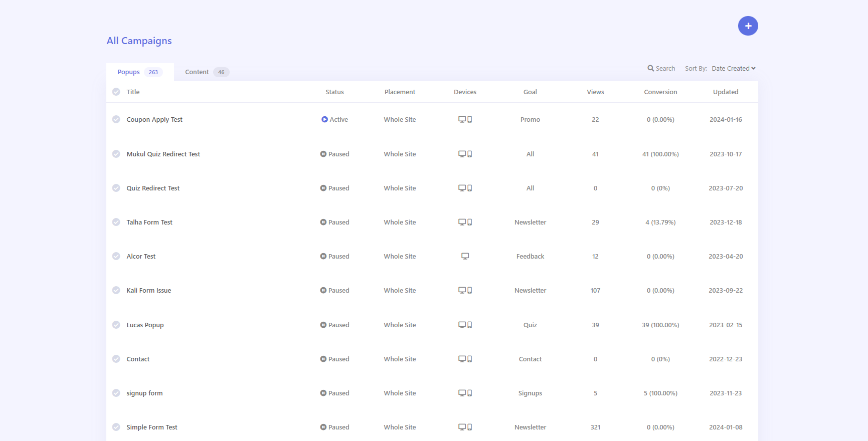Click the Conversion column header
The height and width of the screenshot is (441, 868).
tap(660, 92)
